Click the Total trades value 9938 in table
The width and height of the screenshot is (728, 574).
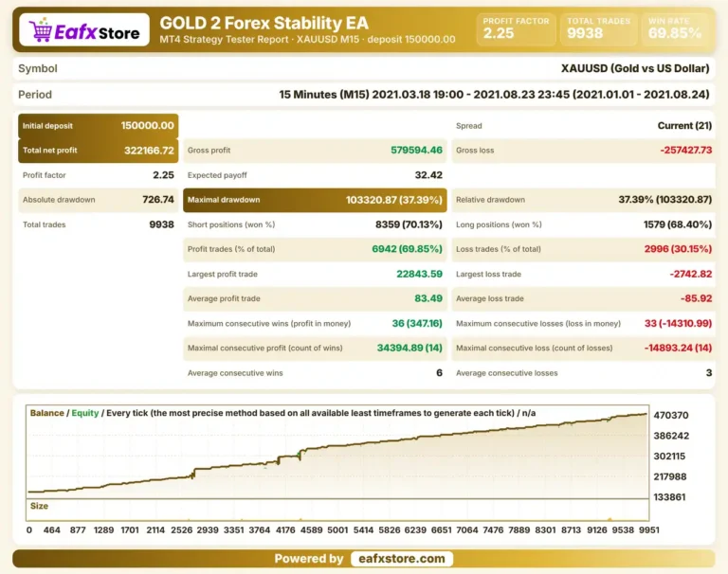coord(161,224)
